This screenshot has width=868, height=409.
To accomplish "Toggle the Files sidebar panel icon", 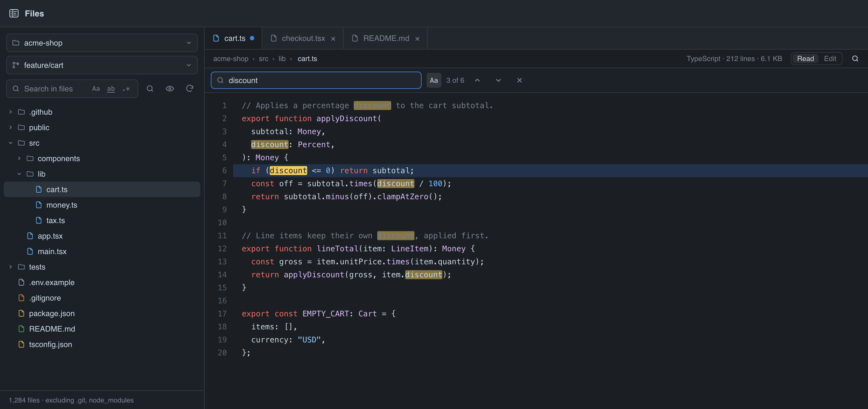I will click(14, 13).
